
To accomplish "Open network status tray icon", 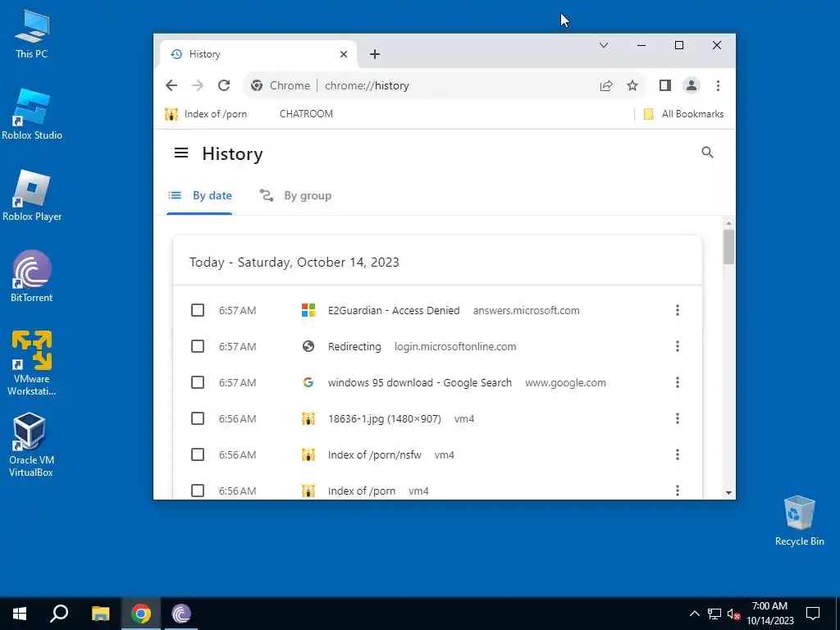I will pos(714,614).
